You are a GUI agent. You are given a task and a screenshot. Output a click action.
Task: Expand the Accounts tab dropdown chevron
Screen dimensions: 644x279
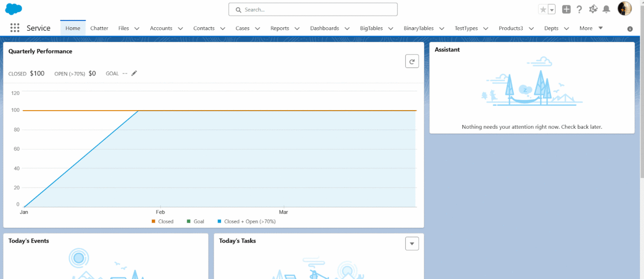pyautogui.click(x=180, y=28)
